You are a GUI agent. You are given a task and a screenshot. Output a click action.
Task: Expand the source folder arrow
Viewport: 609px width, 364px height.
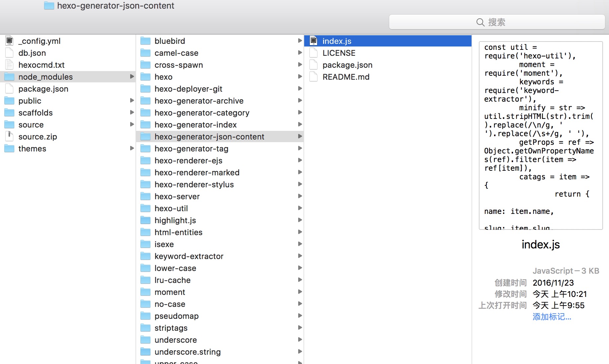pyautogui.click(x=132, y=124)
